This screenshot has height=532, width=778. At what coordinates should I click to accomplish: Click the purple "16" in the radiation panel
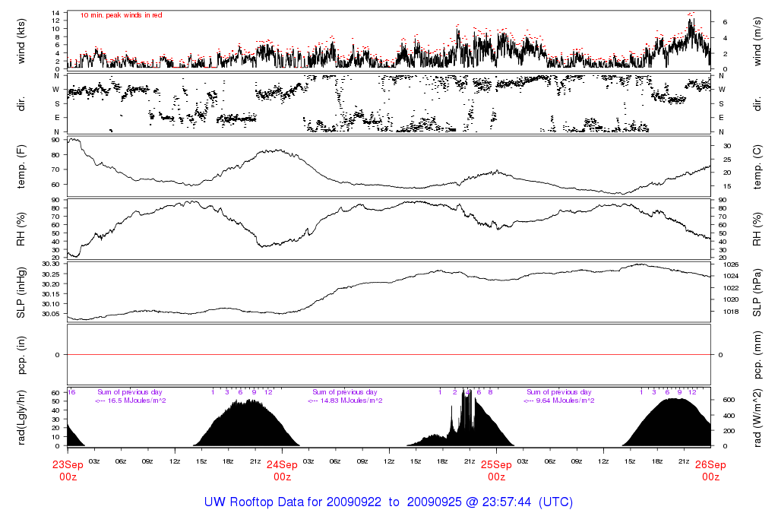71,392
